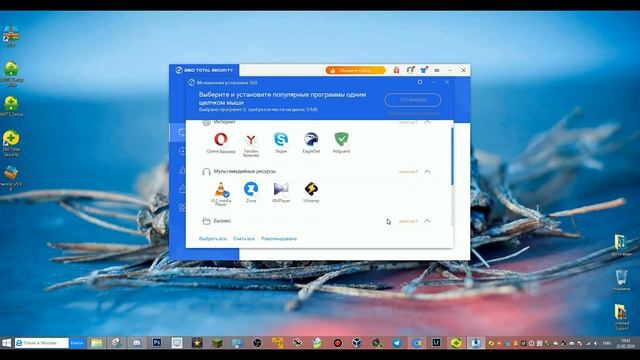Collapse the Бизнес category chevron
This screenshot has height=360, width=640.
[x=427, y=221]
